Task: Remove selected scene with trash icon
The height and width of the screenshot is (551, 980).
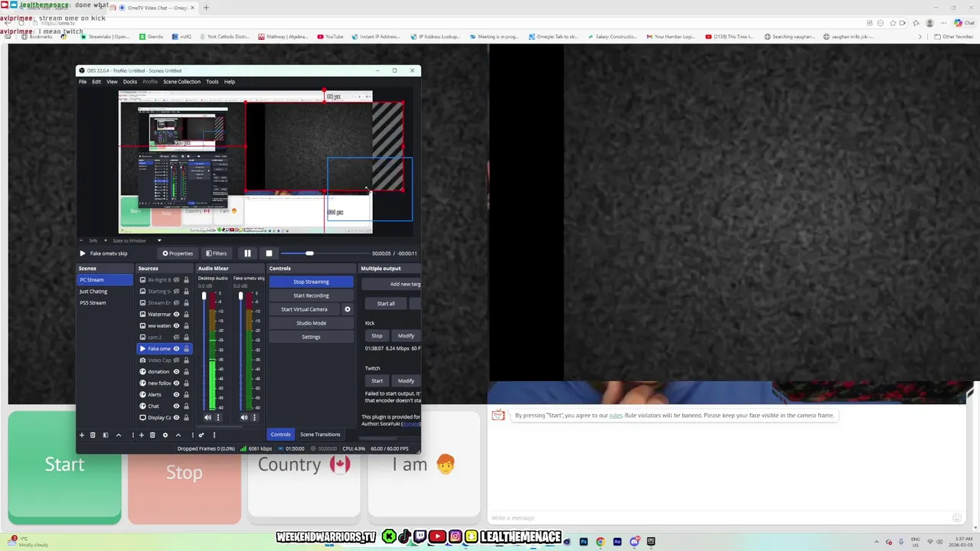Action: (x=93, y=435)
